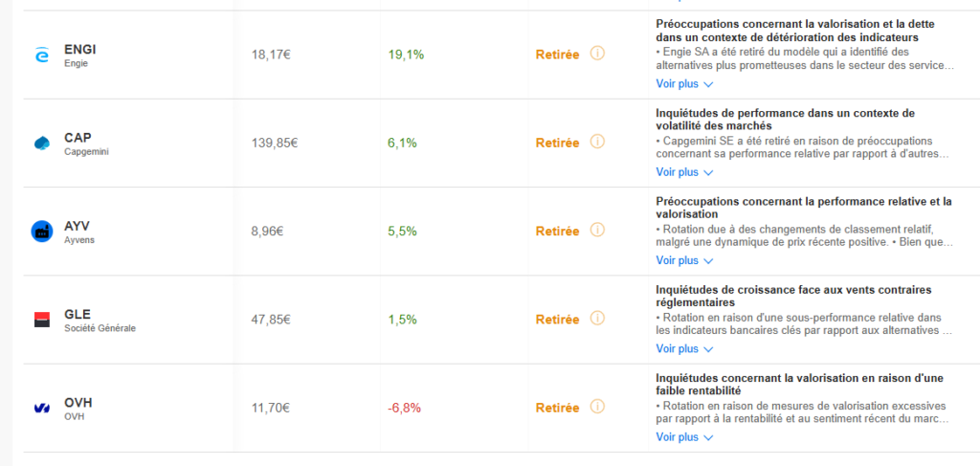The height and width of the screenshot is (466, 980).
Task: Expand Voir plus for Capgemini explanation
Action: tap(684, 172)
